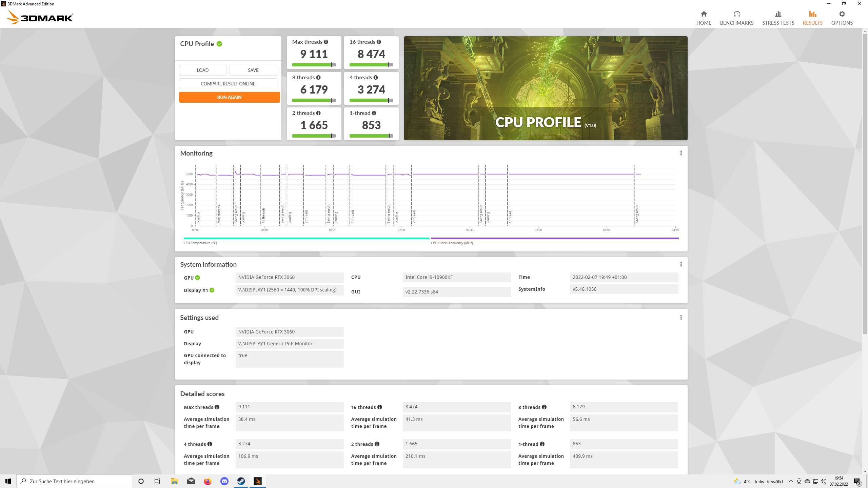
Task: Click the 1-thread info icon in score tiles
Action: tap(374, 113)
